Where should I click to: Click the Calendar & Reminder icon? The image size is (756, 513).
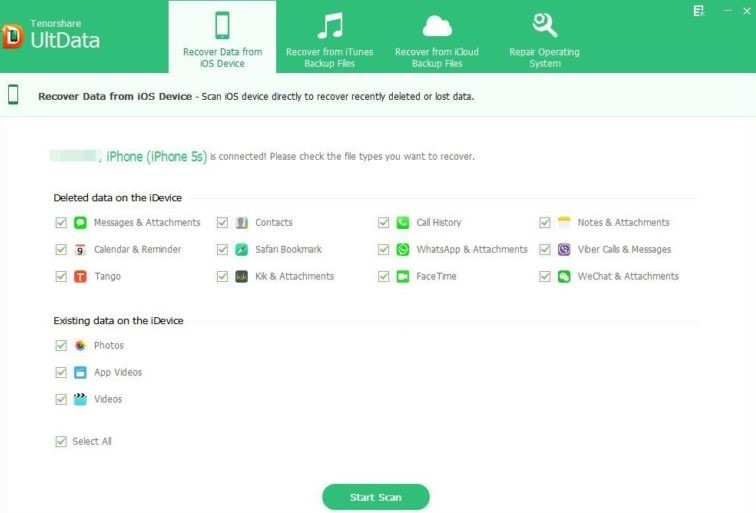coord(80,250)
